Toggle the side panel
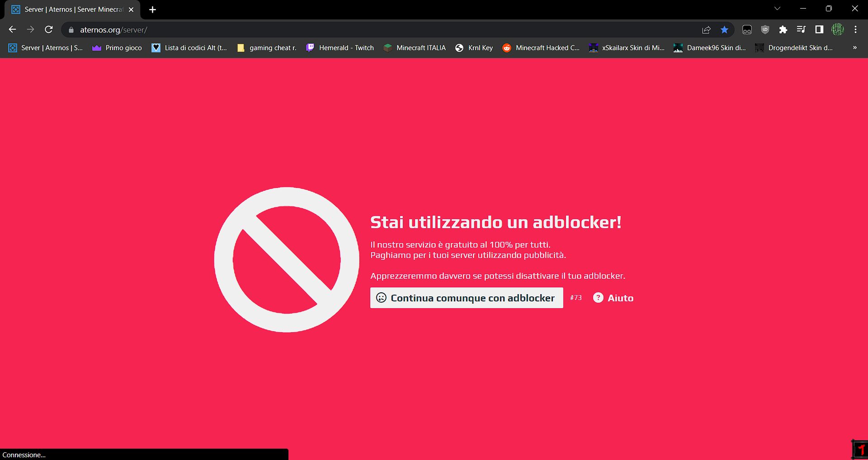 pyautogui.click(x=819, y=30)
